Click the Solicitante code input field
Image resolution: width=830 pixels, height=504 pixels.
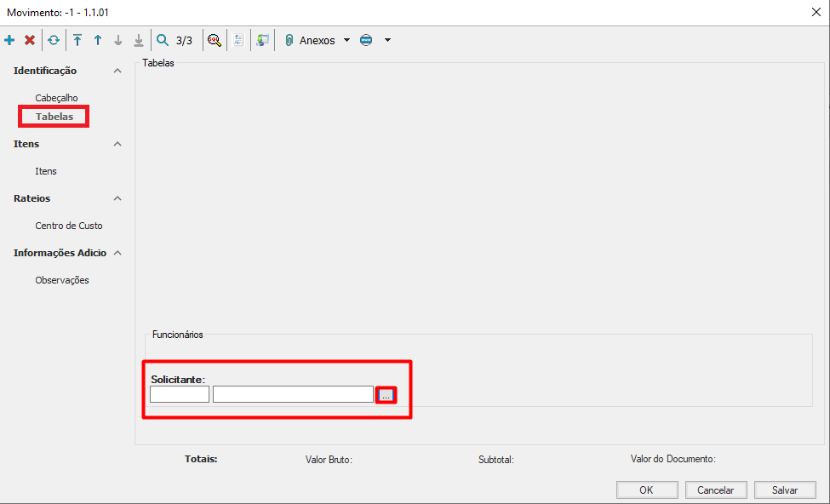(x=179, y=394)
